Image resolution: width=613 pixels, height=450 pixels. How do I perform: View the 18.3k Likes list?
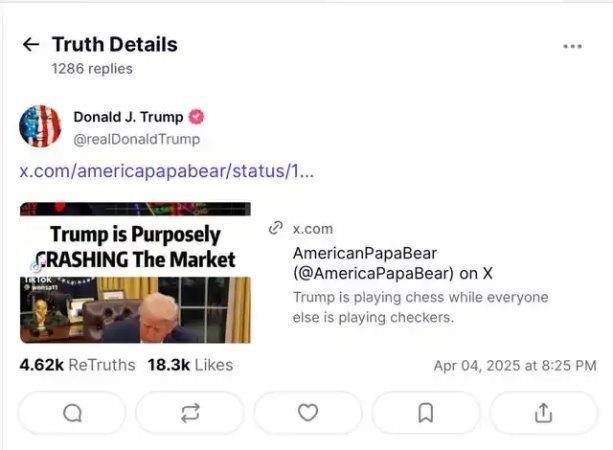pos(190,365)
